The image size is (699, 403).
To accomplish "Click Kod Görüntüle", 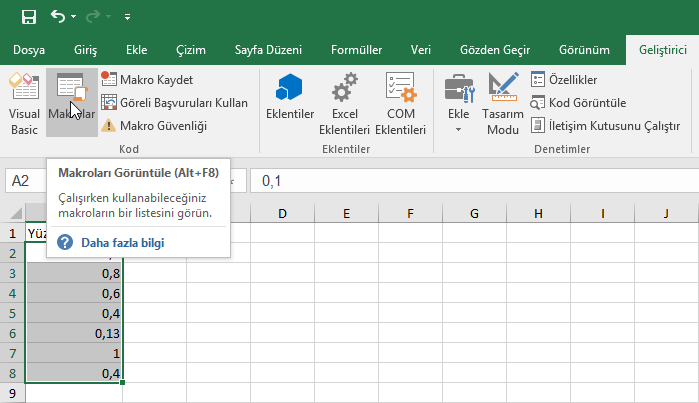I will 578,103.
